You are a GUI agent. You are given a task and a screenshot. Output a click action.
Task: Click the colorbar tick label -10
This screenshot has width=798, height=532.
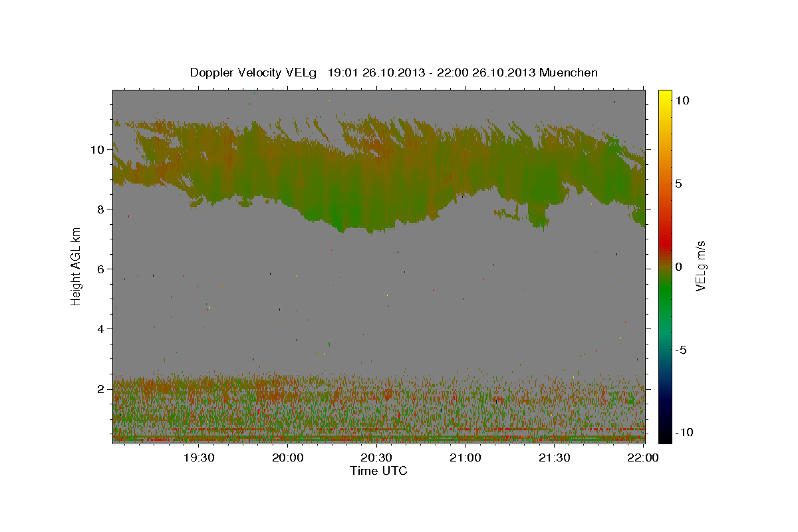click(x=684, y=433)
